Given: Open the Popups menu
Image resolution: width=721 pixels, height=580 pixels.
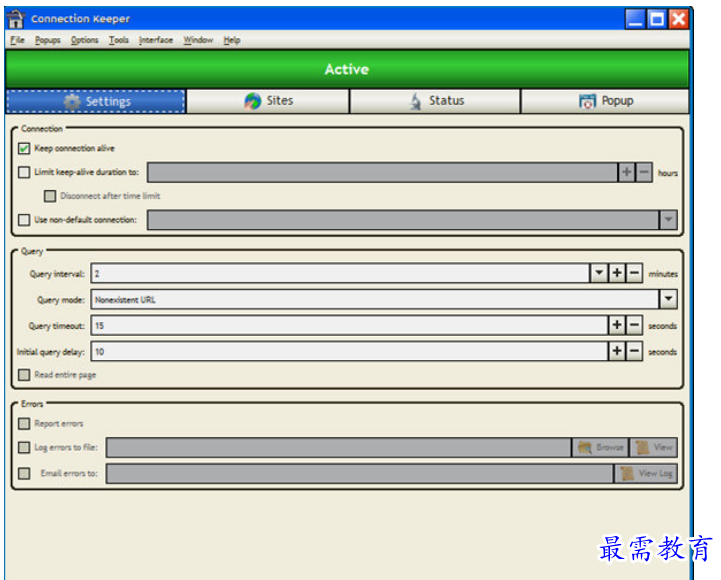Looking at the screenshot, I should (47, 40).
